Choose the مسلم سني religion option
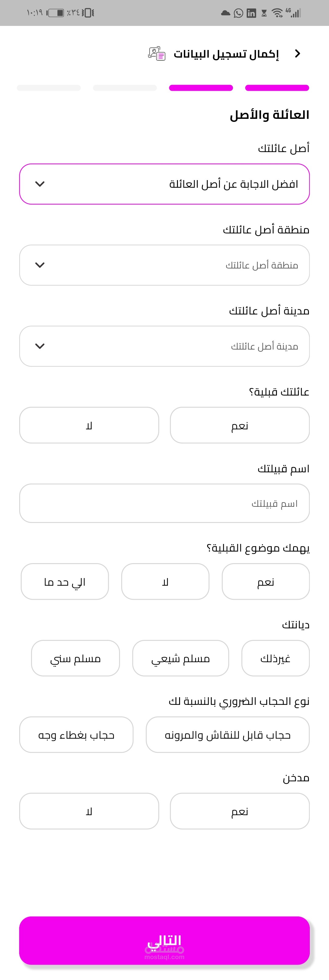Viewport: 329px width, 980px height. pos(75,658)
